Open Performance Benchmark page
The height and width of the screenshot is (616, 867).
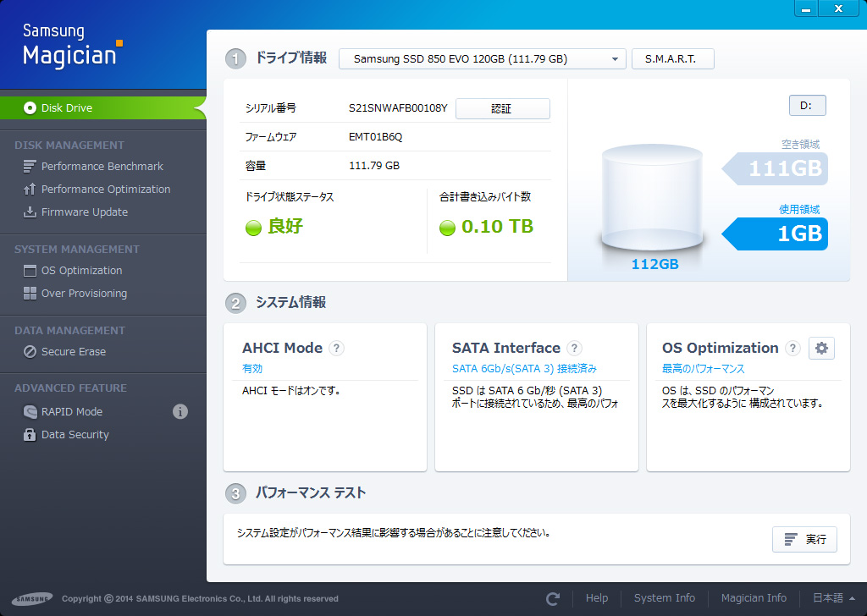pyautogui.click(x=102, y=167)
